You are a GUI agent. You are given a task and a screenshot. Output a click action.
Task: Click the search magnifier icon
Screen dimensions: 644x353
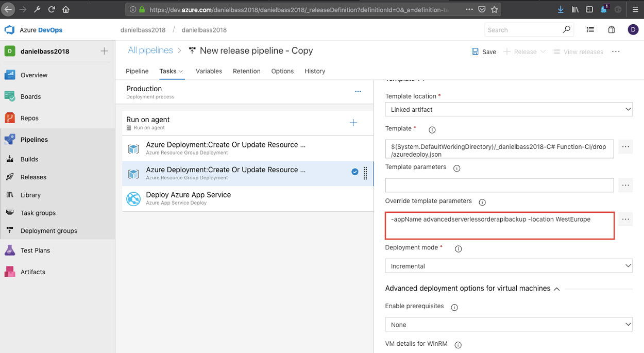[x=567, y=30]
